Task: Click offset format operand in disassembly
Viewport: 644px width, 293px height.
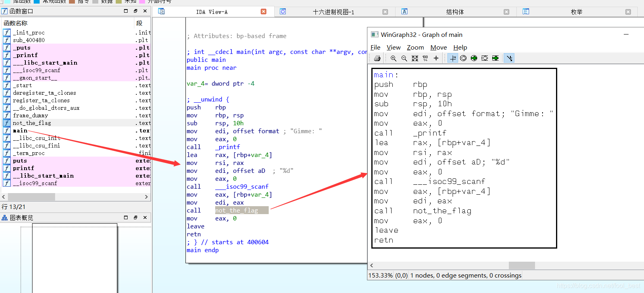Action: point(256,131)
